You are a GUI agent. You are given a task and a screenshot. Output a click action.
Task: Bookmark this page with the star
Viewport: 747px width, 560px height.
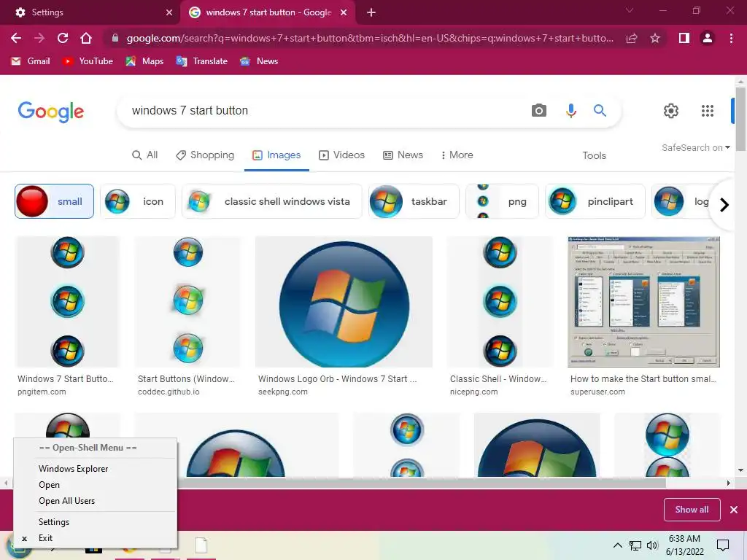tap(655, 38)
